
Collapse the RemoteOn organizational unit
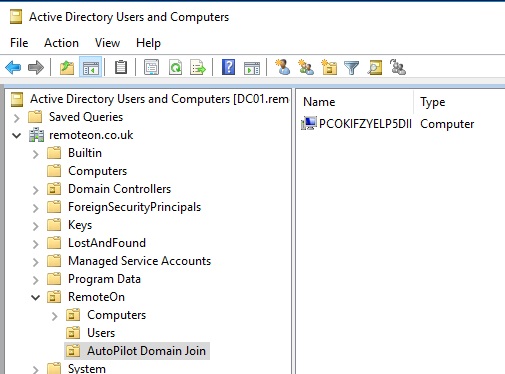click(x=35, y=297)
